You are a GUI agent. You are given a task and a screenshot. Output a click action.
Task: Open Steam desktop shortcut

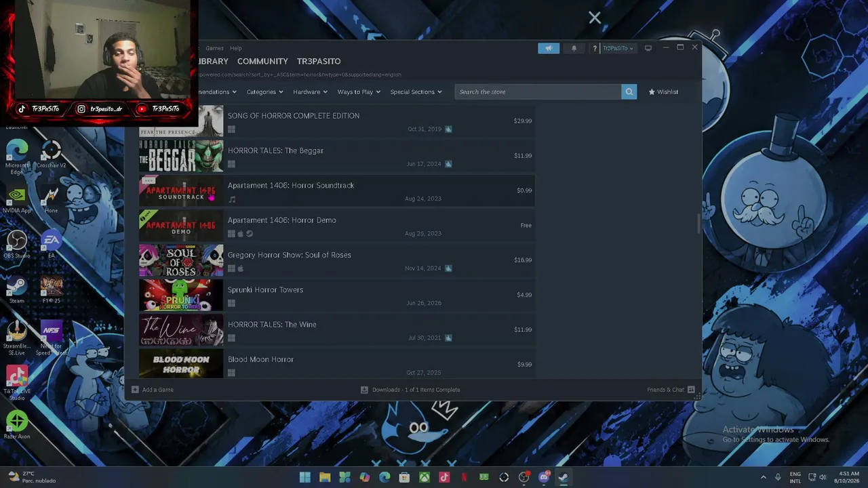pyautogui.click(x=17, y=290)
